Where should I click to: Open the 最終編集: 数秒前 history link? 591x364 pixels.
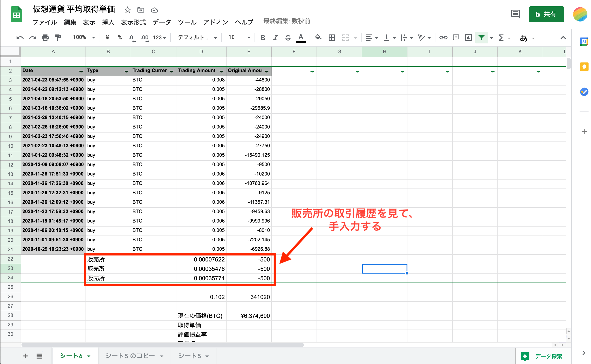287,21
